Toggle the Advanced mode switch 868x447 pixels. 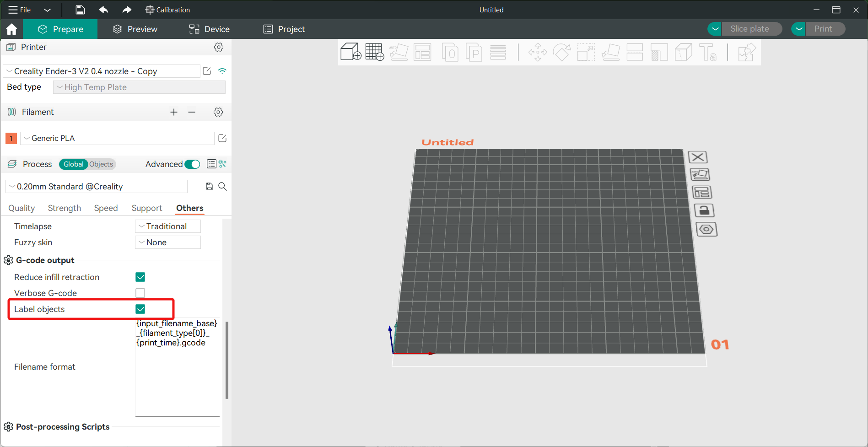(x=192, y=164)
